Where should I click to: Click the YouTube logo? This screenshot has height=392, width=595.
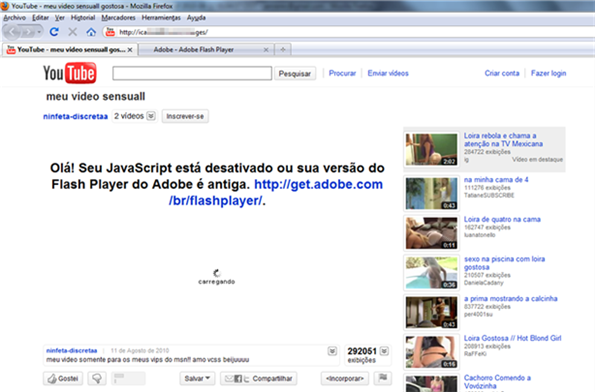[70, 73]
